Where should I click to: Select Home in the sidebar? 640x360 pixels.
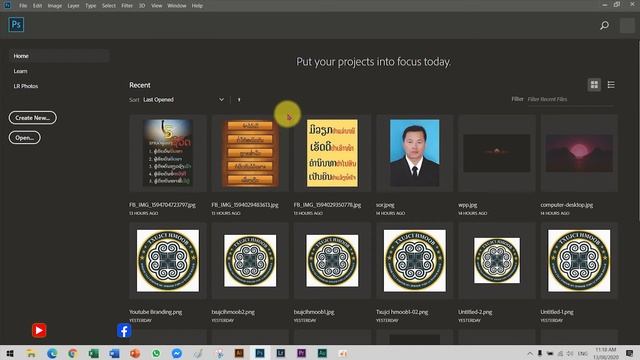click(x=59, y=56)
